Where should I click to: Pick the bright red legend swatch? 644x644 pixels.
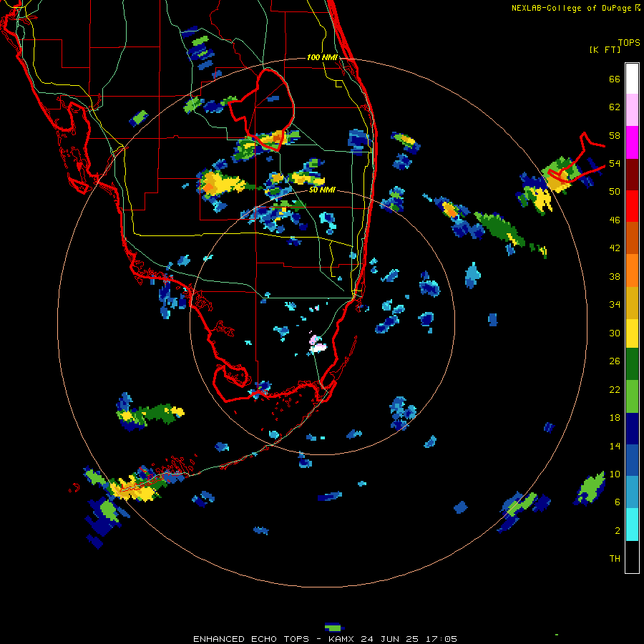[632, 206]
